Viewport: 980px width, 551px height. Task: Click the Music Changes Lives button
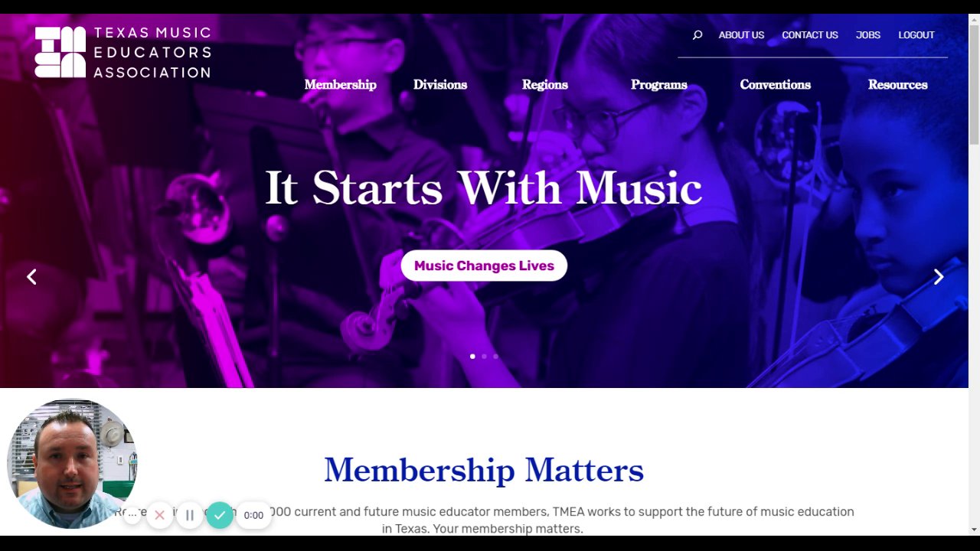(x=484, y=266)
